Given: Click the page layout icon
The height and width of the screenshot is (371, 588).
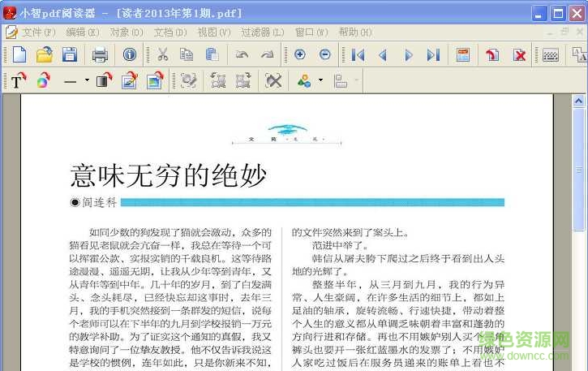Looking at the screenshot, I should pyautogui.click(x=463, y=55).
